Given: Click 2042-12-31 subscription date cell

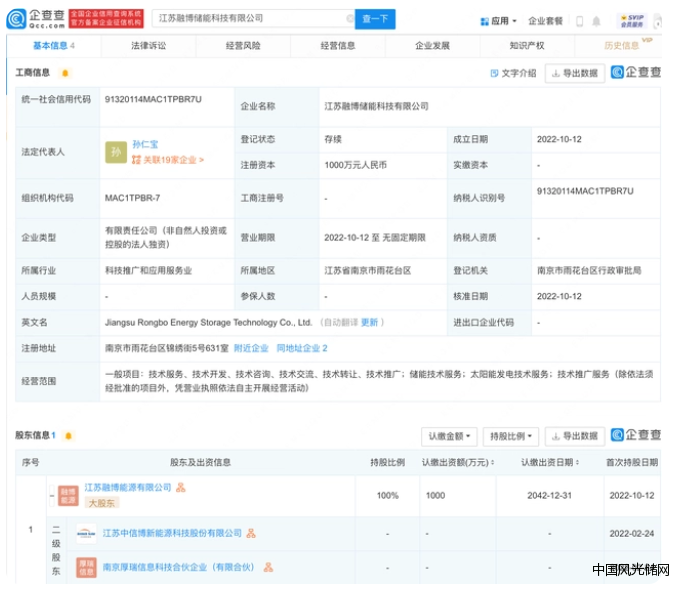Looking at the screenshot, I should pyautogui.click(x=550, y=495).
